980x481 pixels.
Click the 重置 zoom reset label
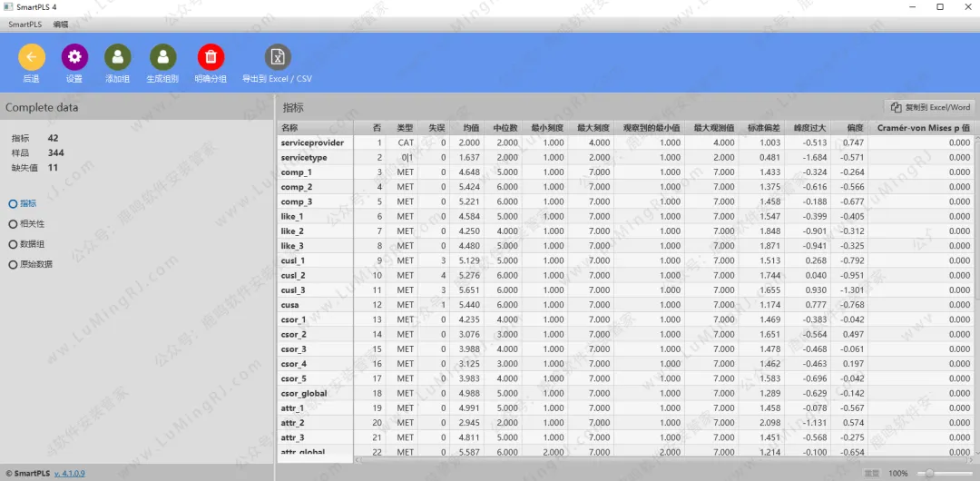point(871,473)
